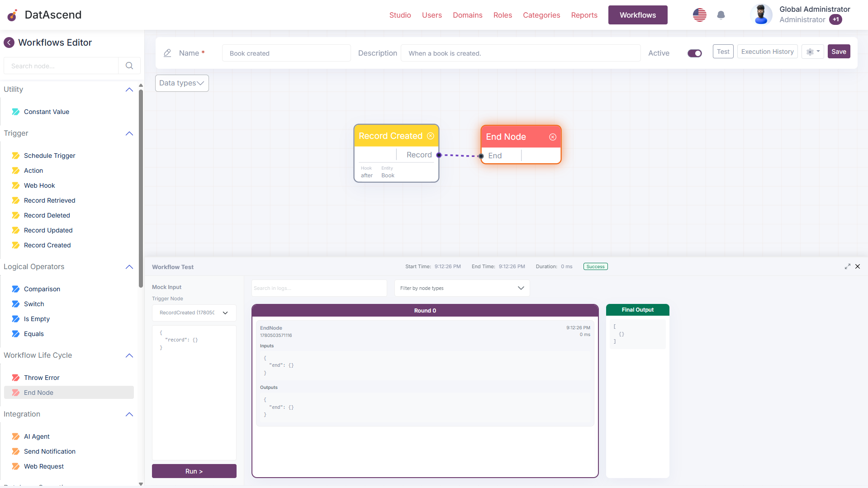The height and width of the screenshot is (488, 868).
Task: Click the +1 roles badge
Action: [x=835, y=19]
